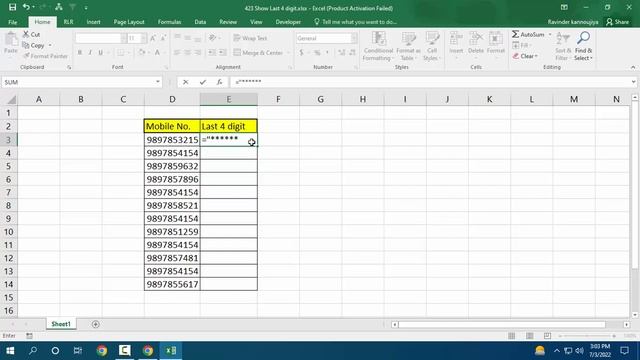Click the Undo arrow icon
Image resolution: width=640 pixels, height=360 pixels.
point(26,7)
